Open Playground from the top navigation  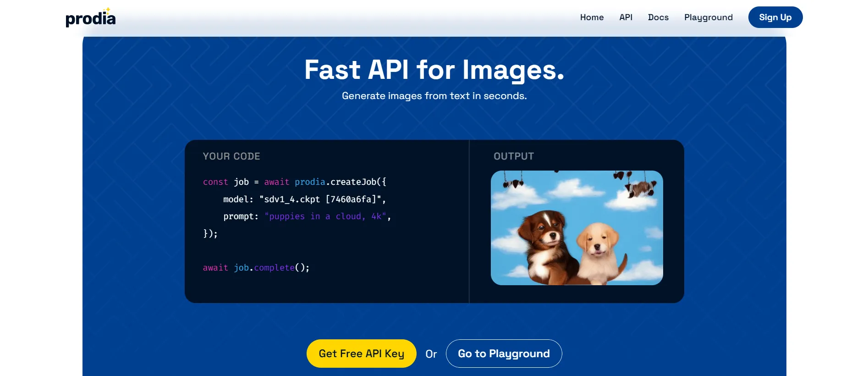709,17
